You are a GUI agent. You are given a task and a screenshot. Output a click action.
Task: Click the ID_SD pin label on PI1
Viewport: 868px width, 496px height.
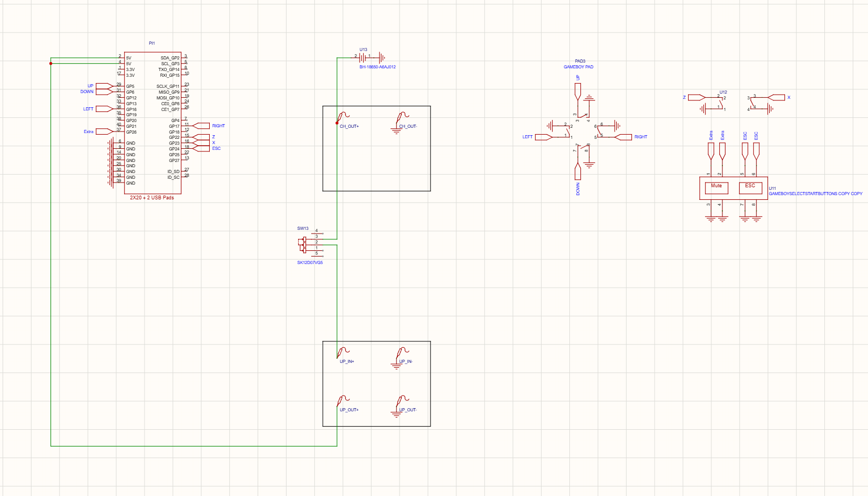tap(173, 171)
